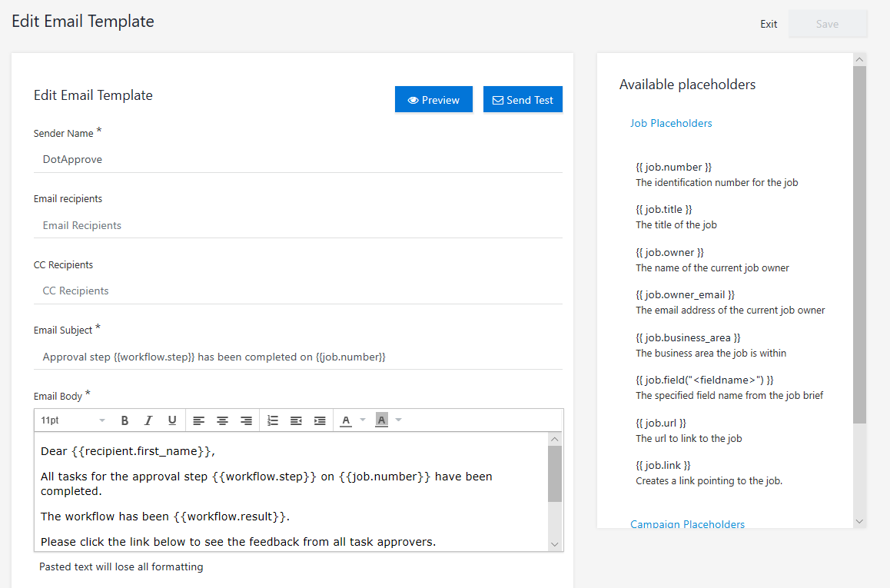Viewport: 890px width, 588px height.
Task: Click the Preview button
Action: 433,100
